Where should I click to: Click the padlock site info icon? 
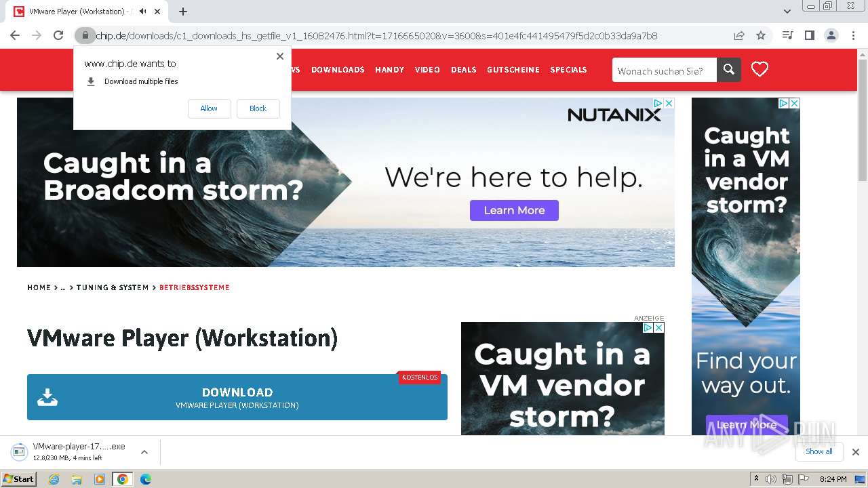85,35
